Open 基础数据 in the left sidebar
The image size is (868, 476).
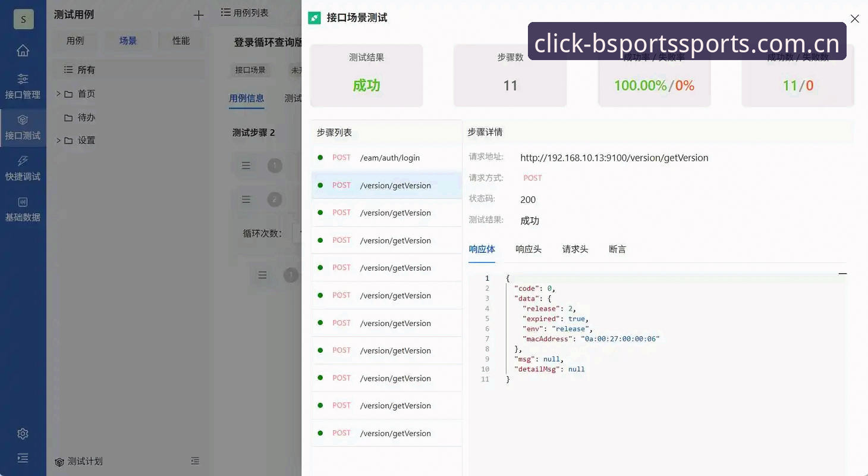23,209
